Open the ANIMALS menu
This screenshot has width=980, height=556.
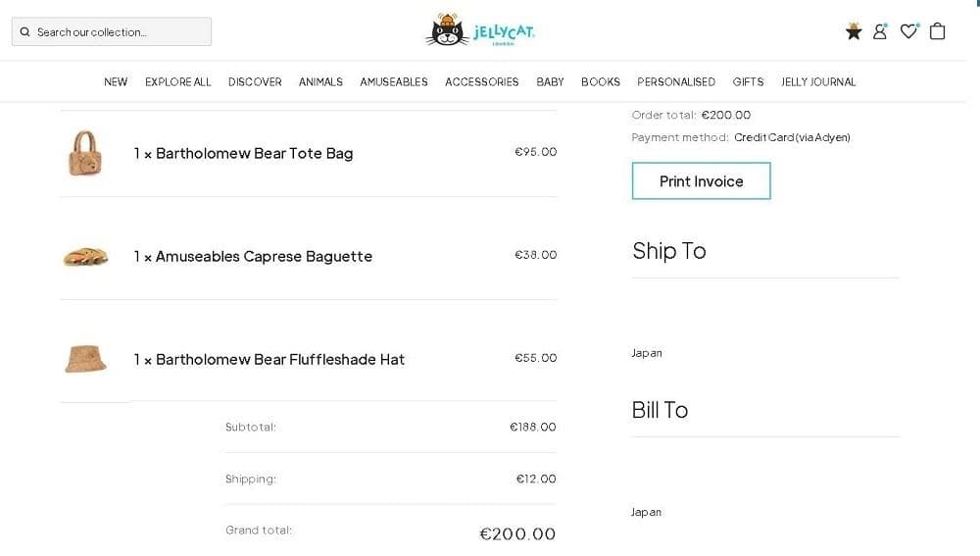coord(320,82)
